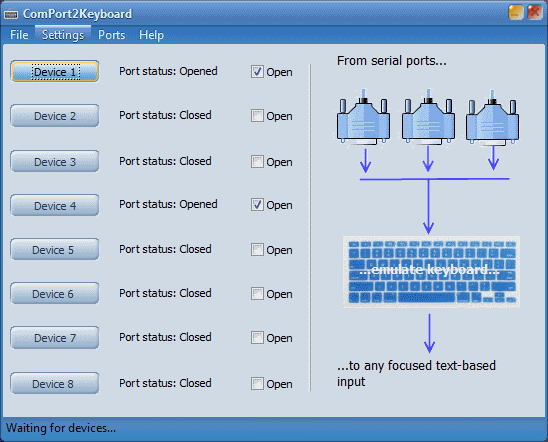Enable the Open checkbox for Device 2
Viewport: 548px width, 442px height.
[257, 116]
